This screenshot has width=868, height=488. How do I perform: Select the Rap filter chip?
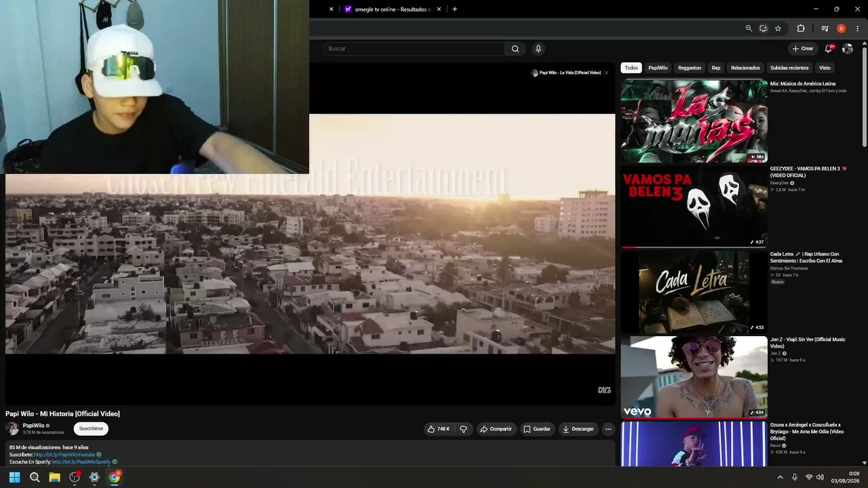click(x=716, y=68)
